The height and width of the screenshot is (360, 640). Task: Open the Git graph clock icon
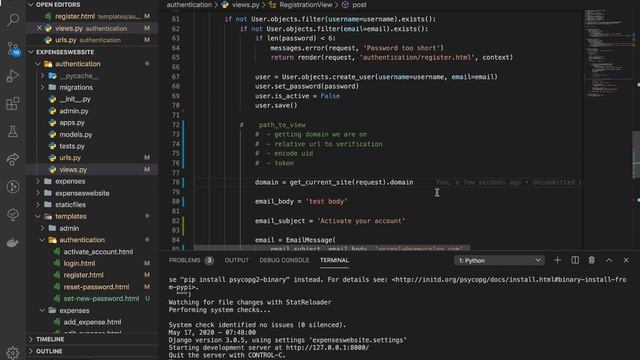pyautogui.click(x=13, y=187)
